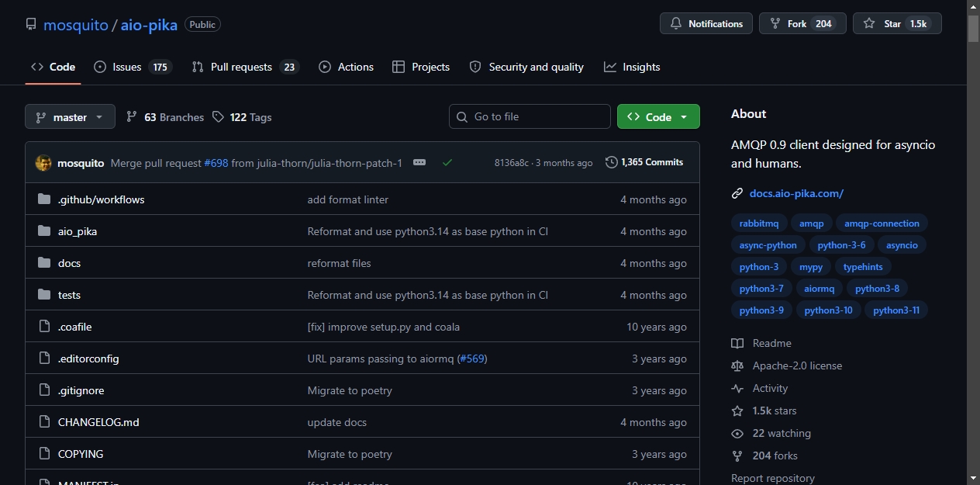980x485 pixels.
Task: Open Security and quality tab
Action: (526, 67)
